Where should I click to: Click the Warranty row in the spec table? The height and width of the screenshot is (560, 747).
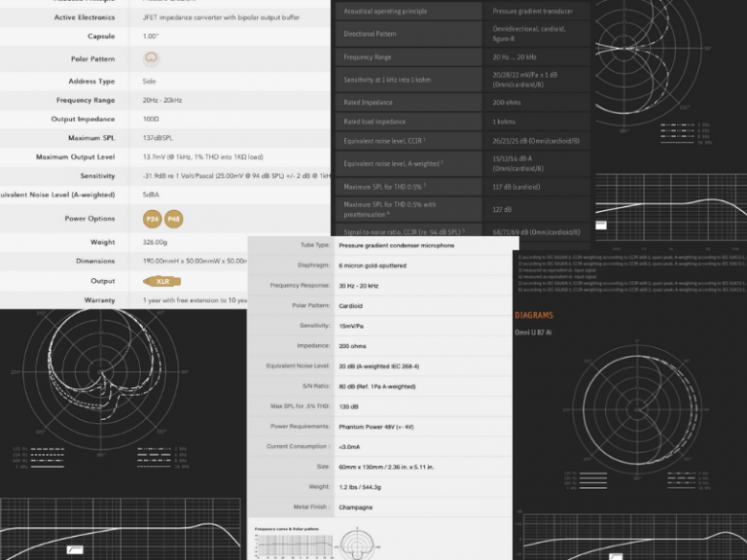coord(126,300)
